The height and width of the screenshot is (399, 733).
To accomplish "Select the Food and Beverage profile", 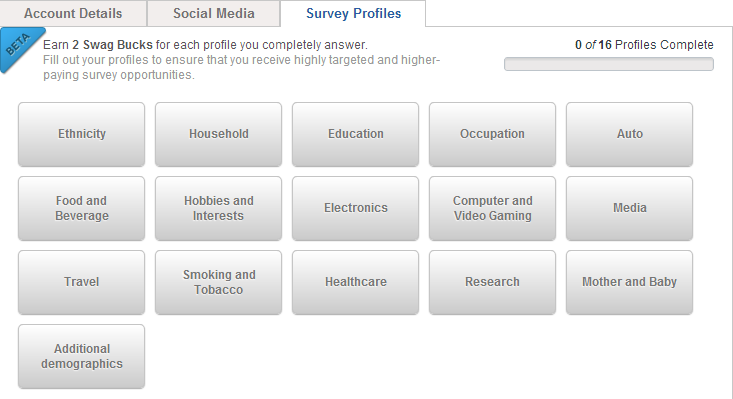I will (x=81, y=208).
